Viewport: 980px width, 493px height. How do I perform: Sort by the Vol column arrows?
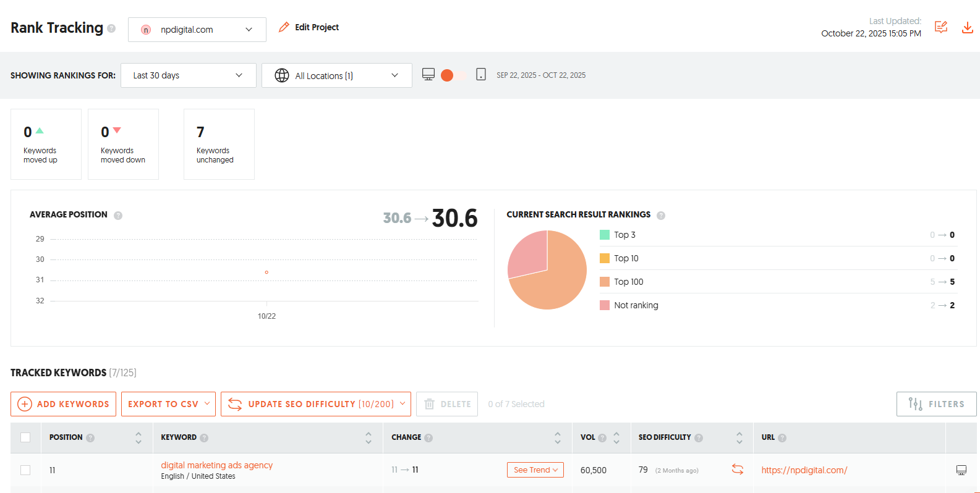coord(616,438)
